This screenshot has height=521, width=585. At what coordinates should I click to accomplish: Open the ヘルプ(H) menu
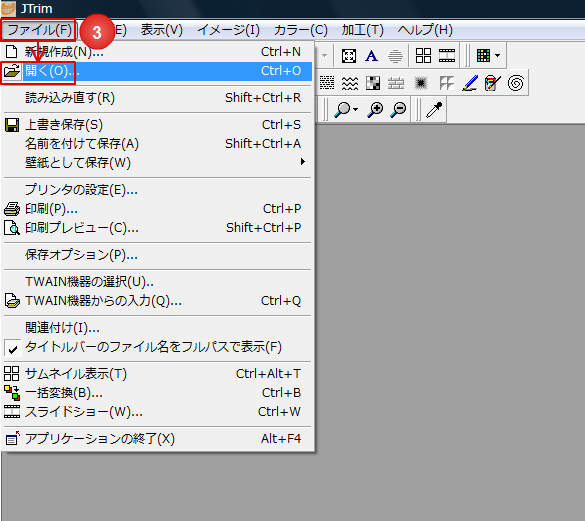coord(425,30)
